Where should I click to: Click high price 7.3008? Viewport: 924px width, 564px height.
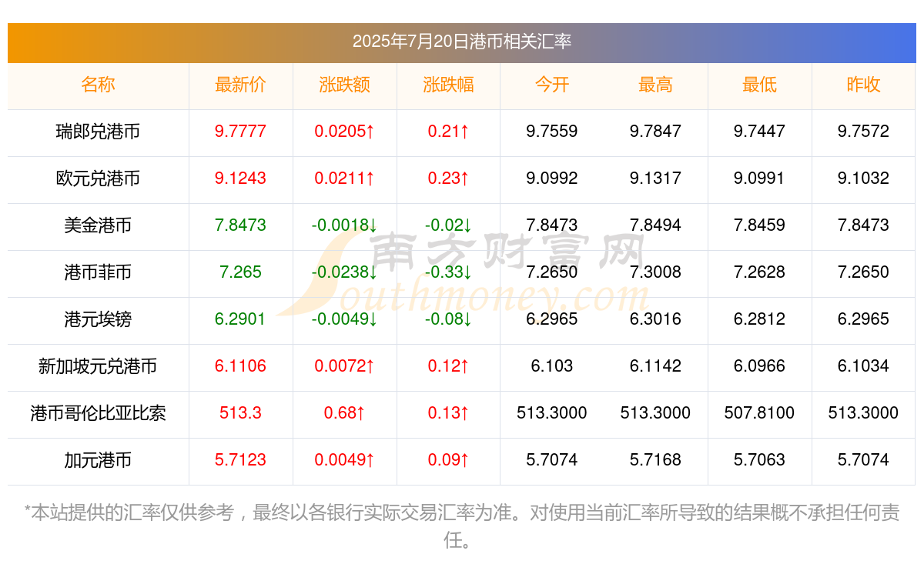pyautogui.click(x=655, y=272)
